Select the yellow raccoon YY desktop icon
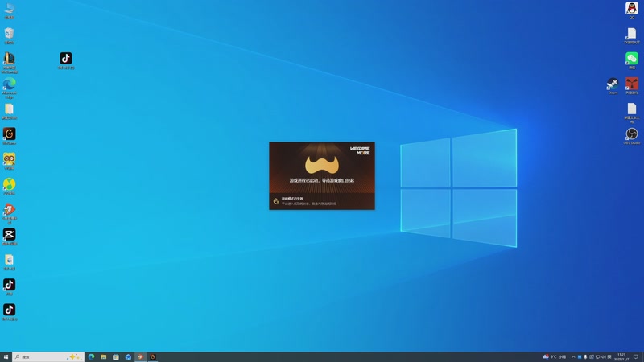 coord(9,159)
